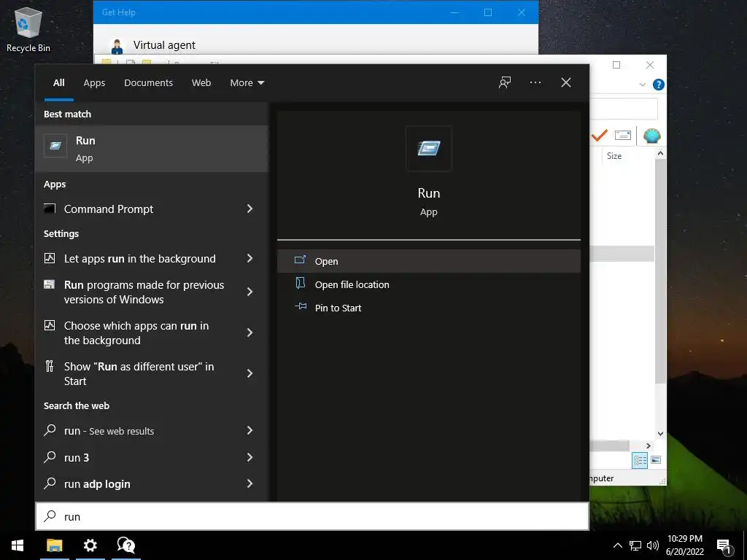Expand 'Show Run as different user' arrow
The image size is (747, 560).
pyautogui.click(x=249, y=373)
